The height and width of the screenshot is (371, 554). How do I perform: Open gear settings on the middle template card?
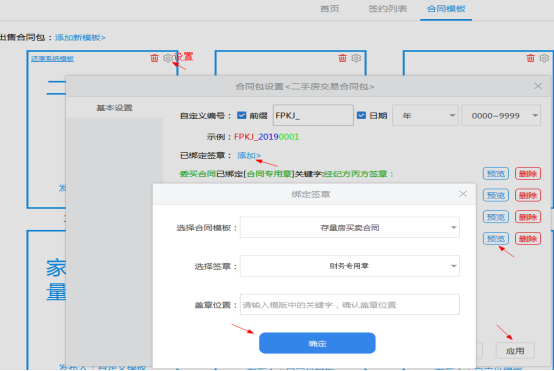pos(356,58)
